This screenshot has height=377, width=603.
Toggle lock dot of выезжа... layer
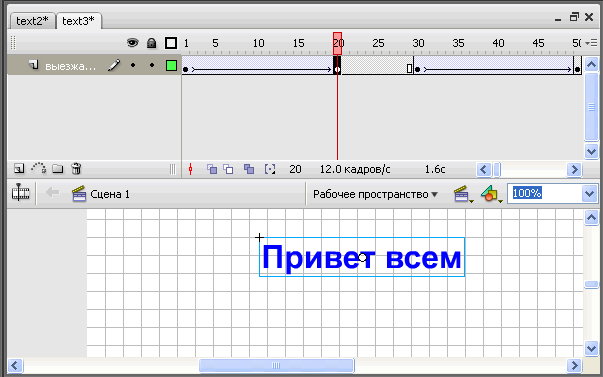[x=152, y=65]
